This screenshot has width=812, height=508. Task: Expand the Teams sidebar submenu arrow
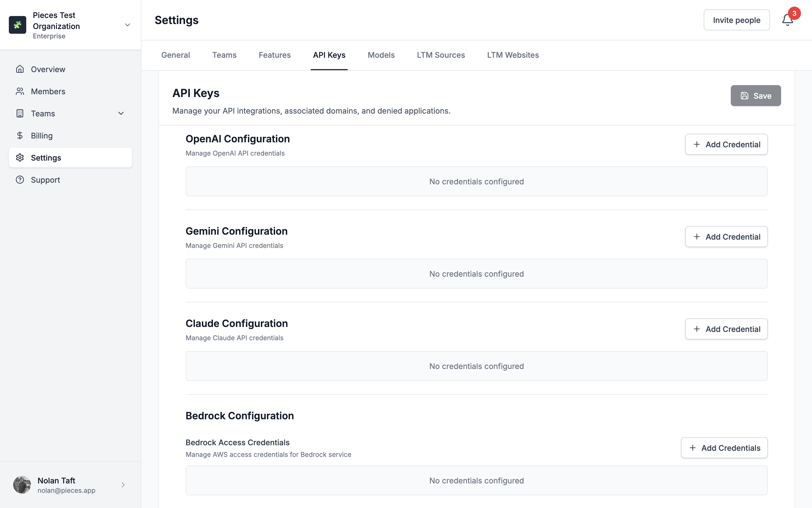pyautogui.click(x=121, y=114)
